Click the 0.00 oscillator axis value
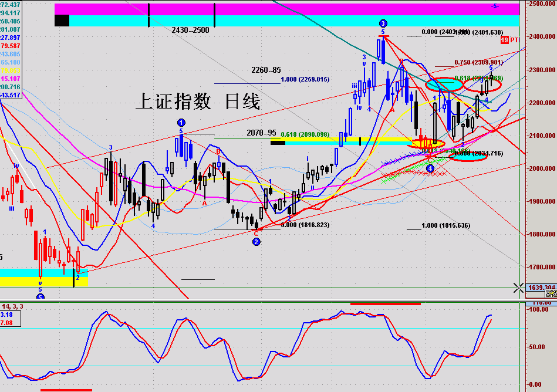 pos(535,384)
